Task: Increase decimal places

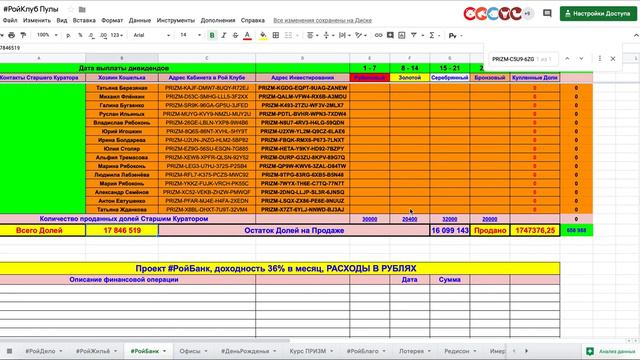Action: pyautogui.click(x=103, y=36)
